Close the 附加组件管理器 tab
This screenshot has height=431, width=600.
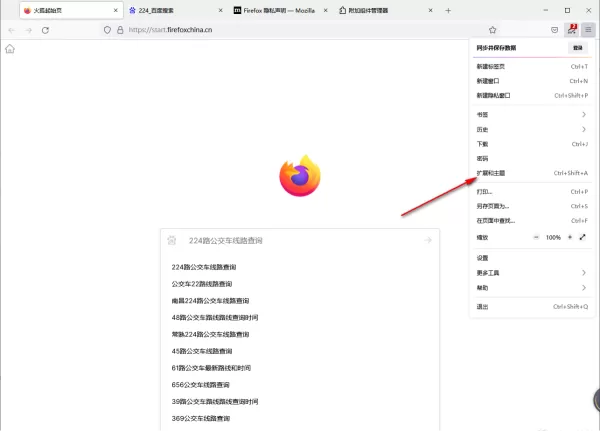(x=430, y=10)
